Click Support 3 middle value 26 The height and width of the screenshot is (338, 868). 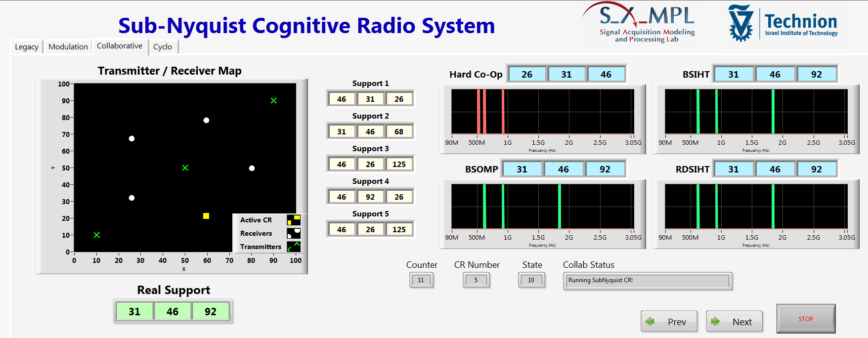click(x=370, y=164)
